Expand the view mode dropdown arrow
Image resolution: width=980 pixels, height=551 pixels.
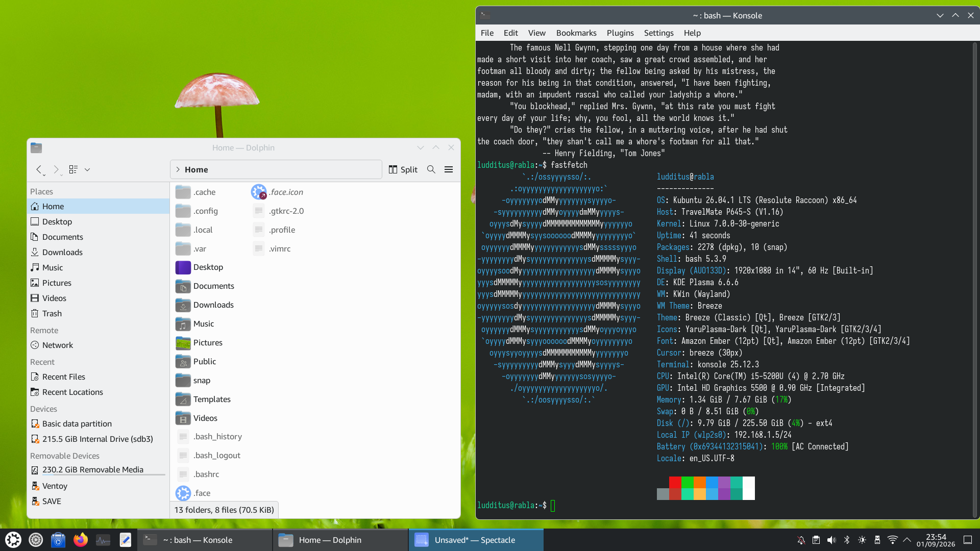87,169
